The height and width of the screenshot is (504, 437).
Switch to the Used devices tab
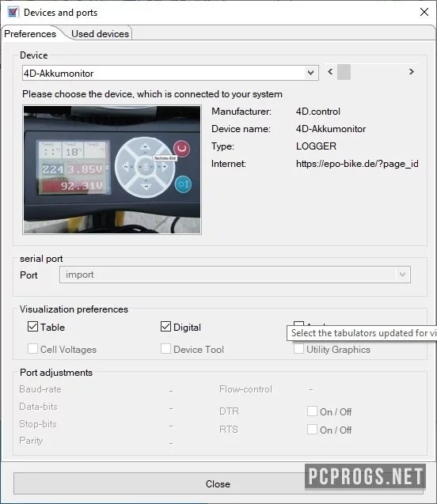(x=100, y=34)
